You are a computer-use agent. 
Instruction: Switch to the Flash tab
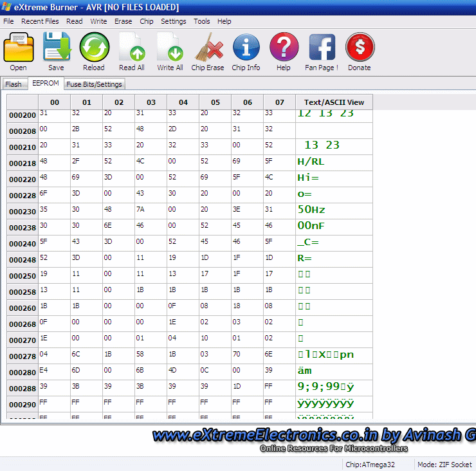[x=14, y=84]
